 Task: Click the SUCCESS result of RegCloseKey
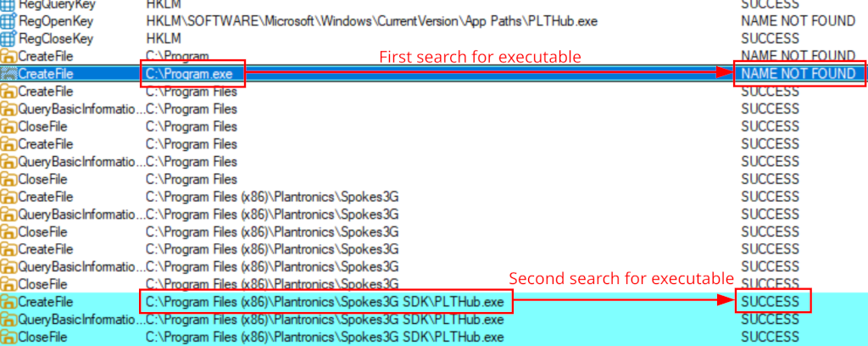click(x=771, y=38)
